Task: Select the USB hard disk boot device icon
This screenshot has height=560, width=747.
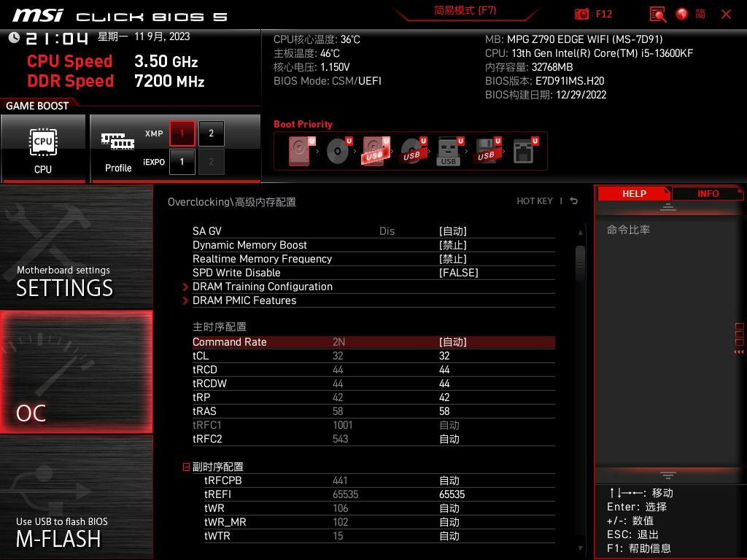Action: point(376,151)
